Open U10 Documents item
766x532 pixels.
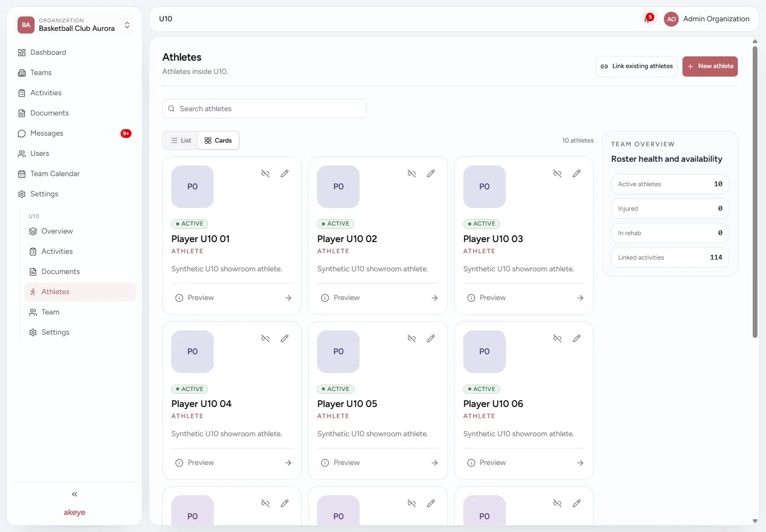click(80, 271)
